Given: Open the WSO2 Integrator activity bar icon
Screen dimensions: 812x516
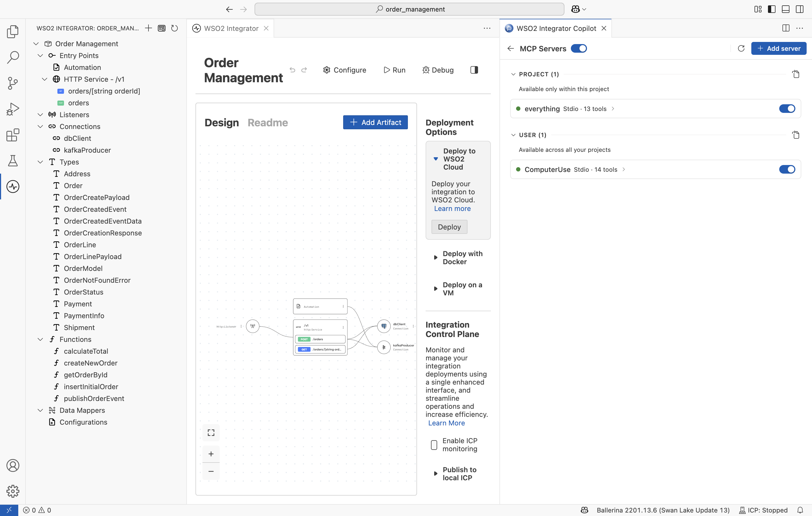Looking at the screenshot, I should pyautogui.click(x=13, y=187).
